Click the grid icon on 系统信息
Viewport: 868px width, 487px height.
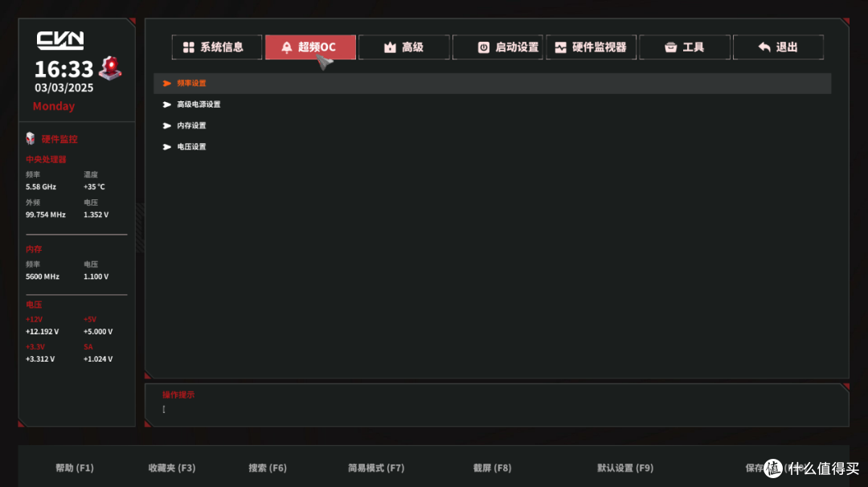tap(189, 47)
